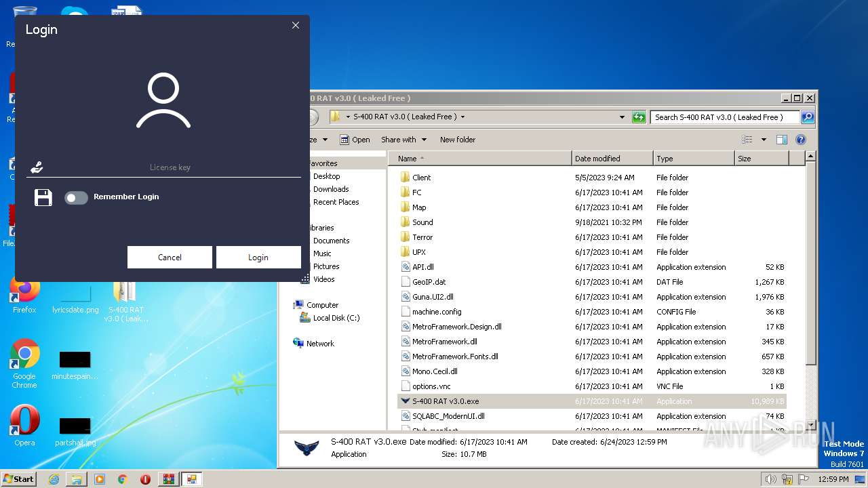Open Recent Places in navigation pane

coord(336,202)
